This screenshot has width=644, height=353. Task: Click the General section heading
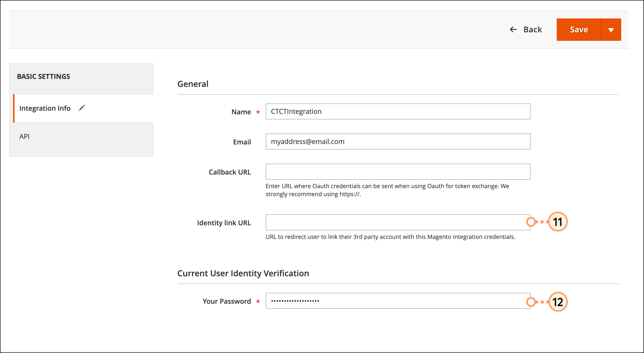click(x=193, y=84)
